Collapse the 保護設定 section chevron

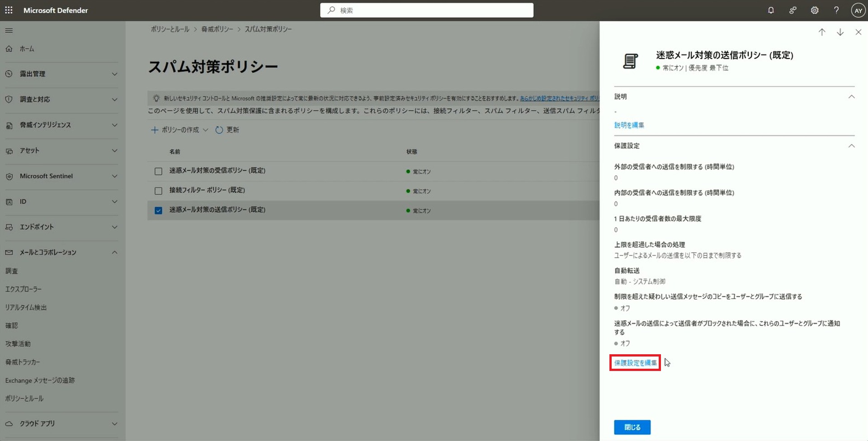851,146
